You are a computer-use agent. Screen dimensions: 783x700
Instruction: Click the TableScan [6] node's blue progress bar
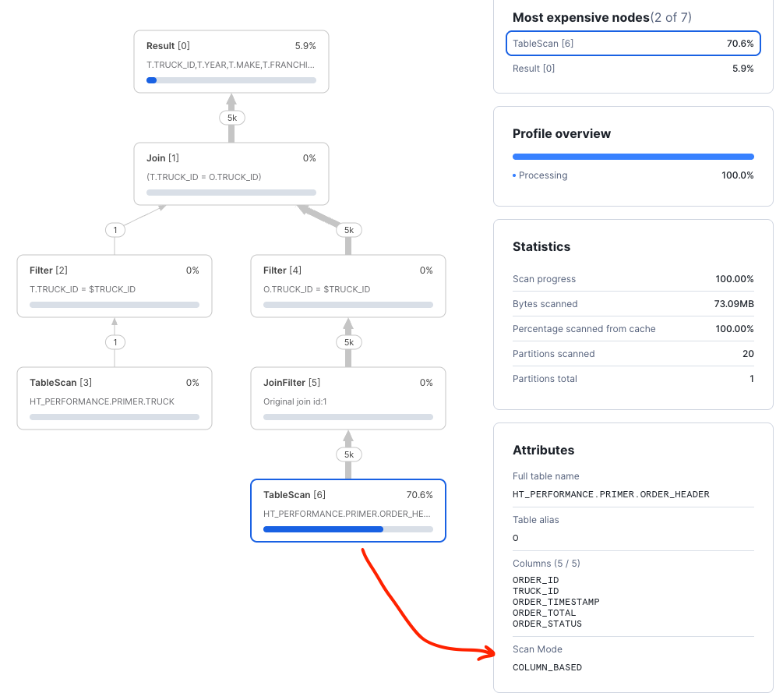pyautogui.click(x=323, y=529)
